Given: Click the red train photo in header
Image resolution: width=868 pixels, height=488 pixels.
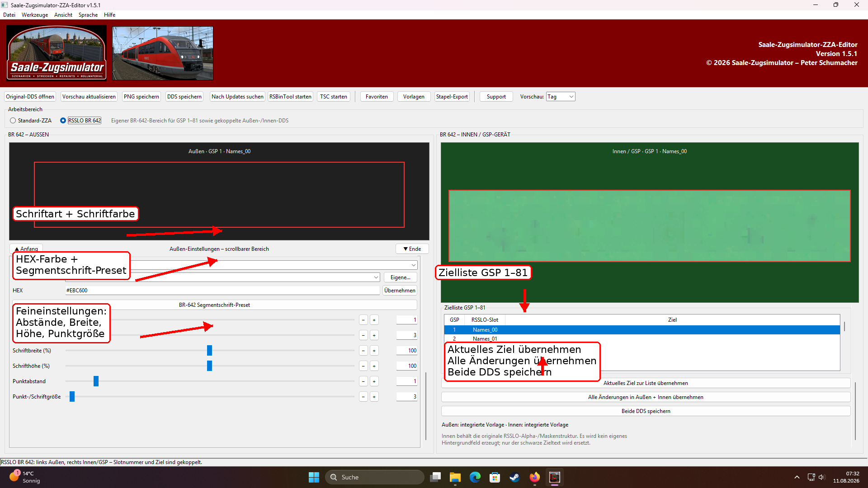Looking at the screenshot, I should [x=163, y=53].
